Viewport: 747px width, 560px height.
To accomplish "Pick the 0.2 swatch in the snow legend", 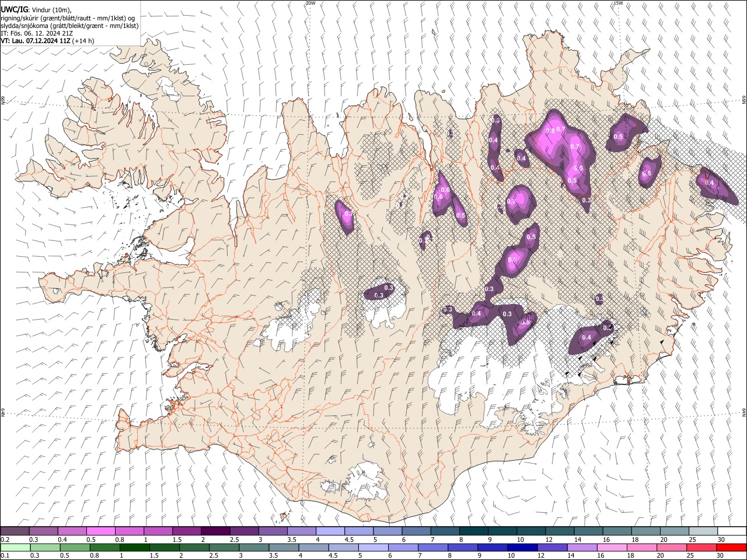I will [x=15, y=531].
